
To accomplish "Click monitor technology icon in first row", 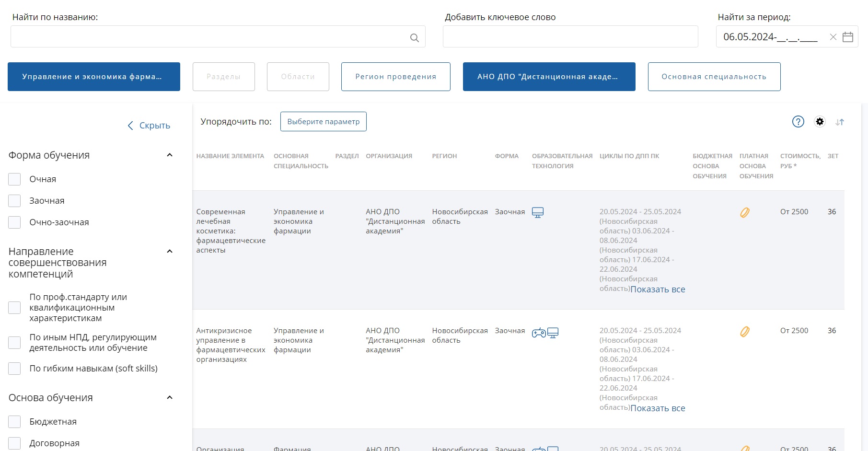I will (x=538, y=212).
